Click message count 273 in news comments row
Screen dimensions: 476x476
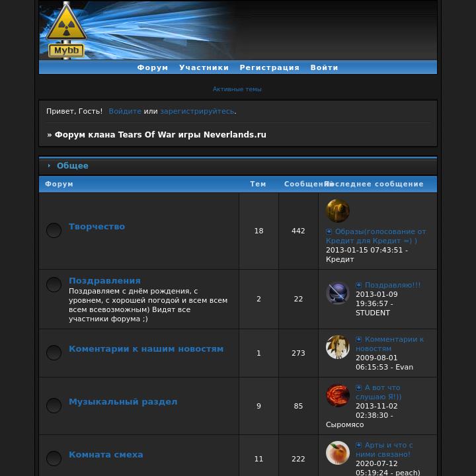(298, 353)
